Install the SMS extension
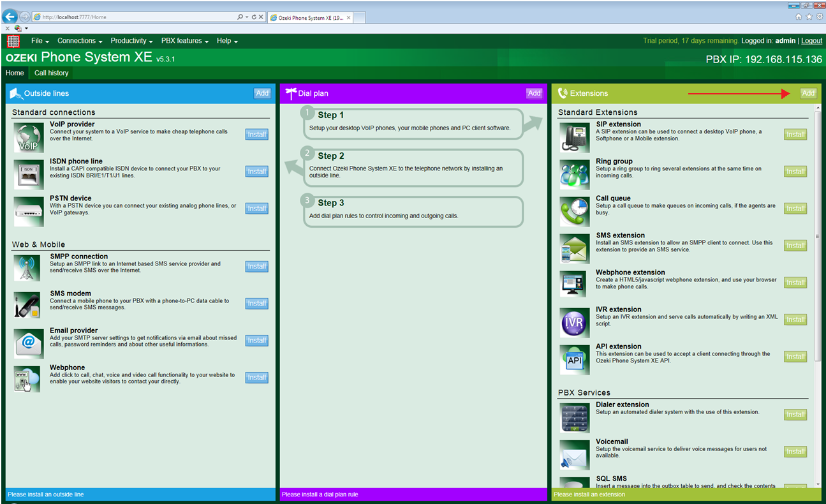Viewport: 826px width, 504px height. click(795, 246)
